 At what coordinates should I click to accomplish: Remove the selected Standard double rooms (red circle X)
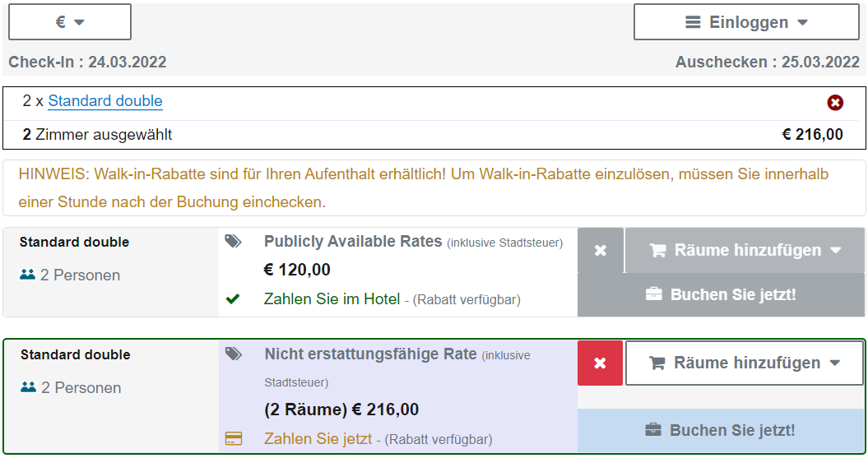pyautogui.click(x=835, y=103)
